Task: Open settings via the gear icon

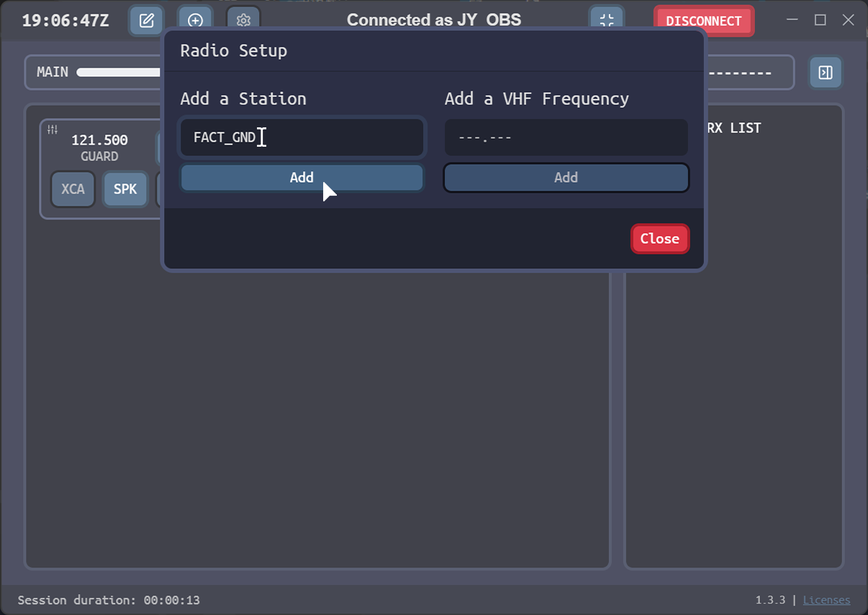Action: point(243,21)
